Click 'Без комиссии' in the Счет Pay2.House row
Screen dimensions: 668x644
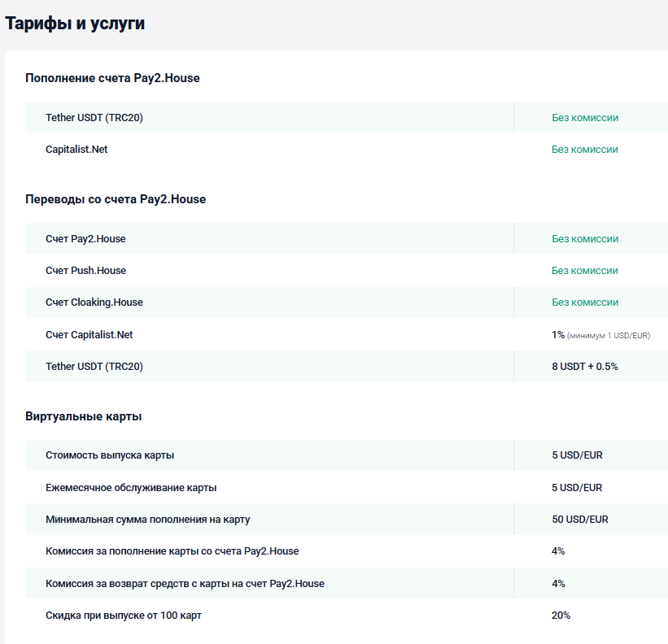tap(585, 239)
